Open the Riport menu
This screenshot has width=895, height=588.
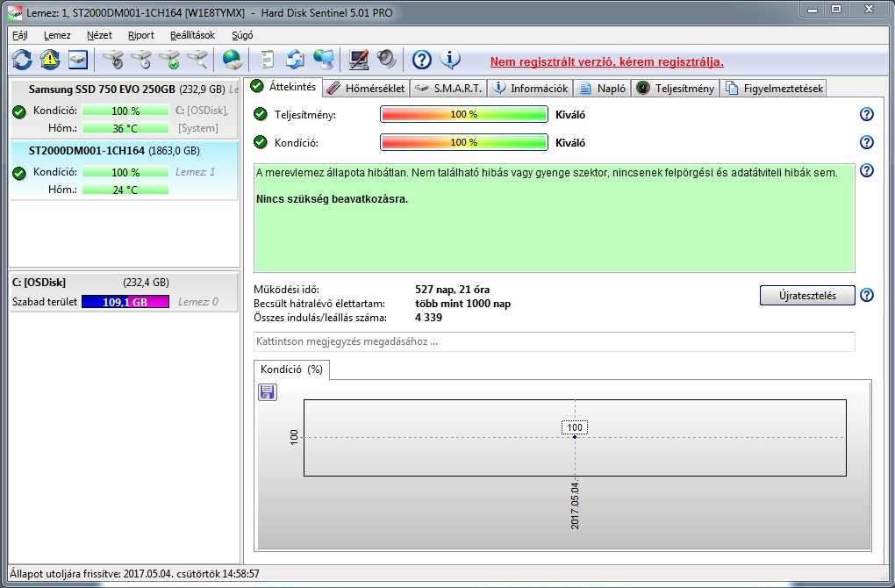pyautogui.click(x=141, y=35)
